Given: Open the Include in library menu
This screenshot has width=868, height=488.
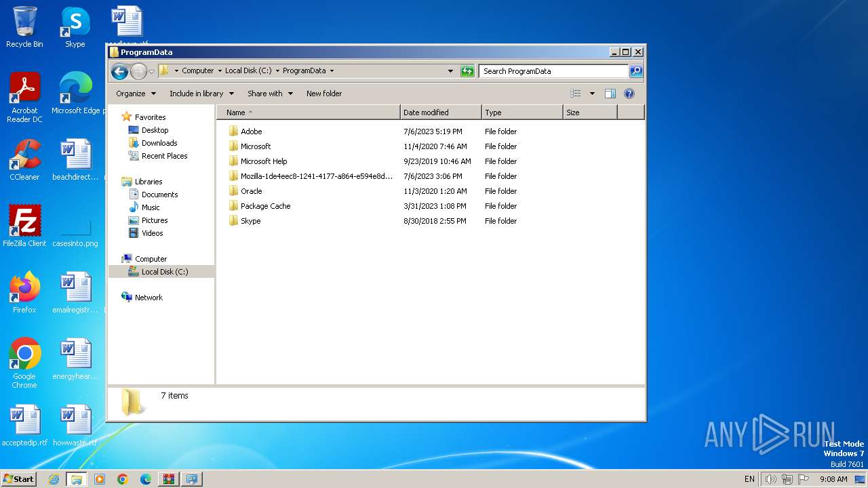Looking at the screenshot, I should (x=201, y=94).
